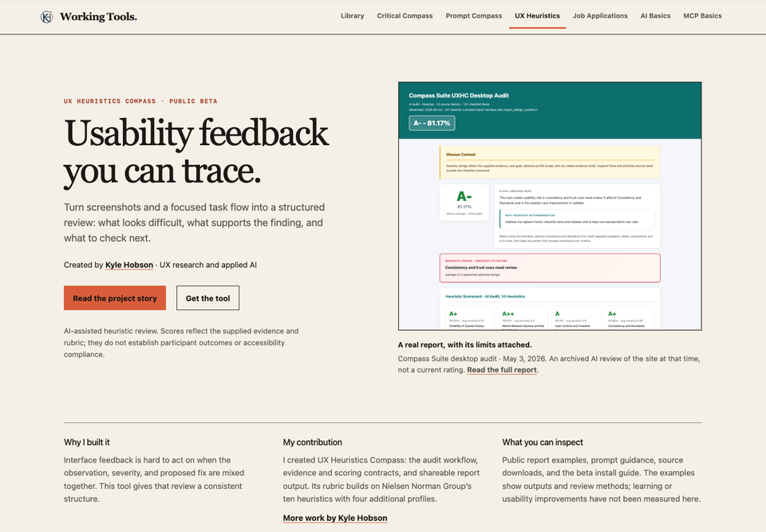
Task: Go to Critical Compass in navigation
Action: (405, 16)
